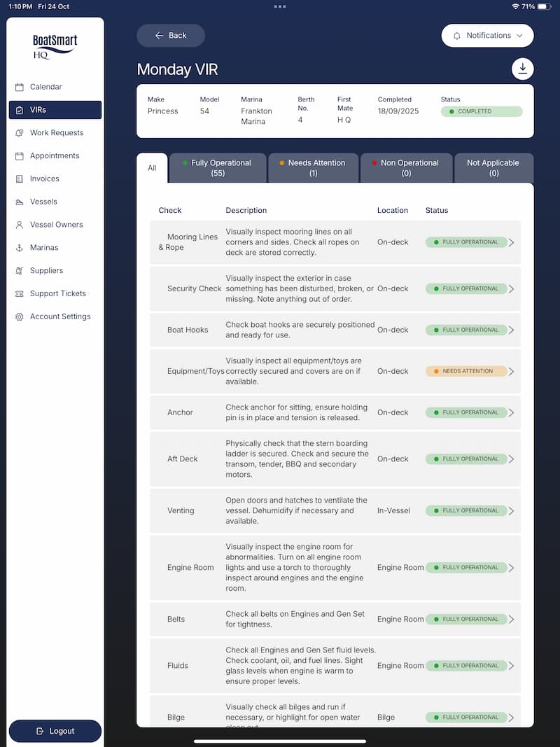Expand the Notifications dropdown
This screenshot has width=560, height=747.
[487, 36]
